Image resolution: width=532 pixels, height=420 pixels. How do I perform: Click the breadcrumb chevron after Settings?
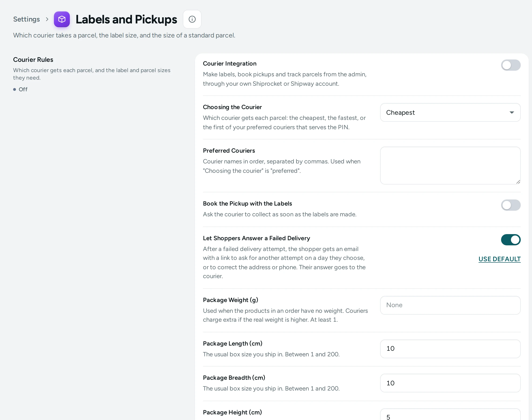coord(47,19)
